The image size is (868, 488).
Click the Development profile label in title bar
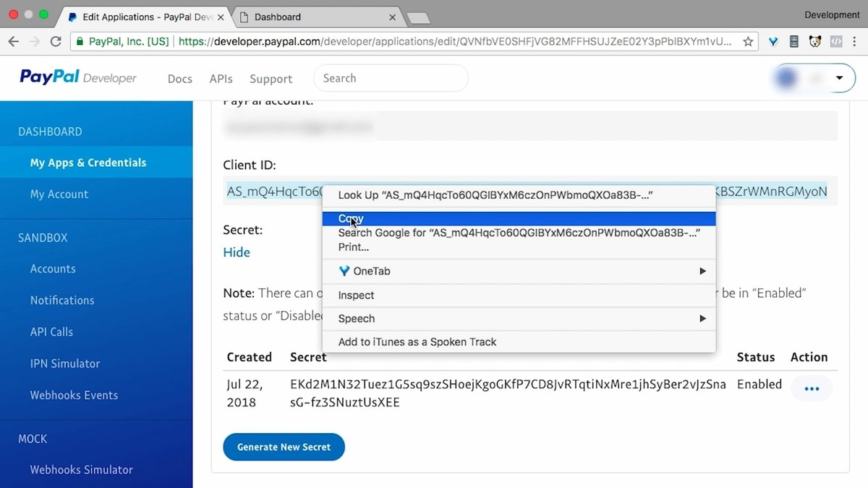[x=832, y=14]
